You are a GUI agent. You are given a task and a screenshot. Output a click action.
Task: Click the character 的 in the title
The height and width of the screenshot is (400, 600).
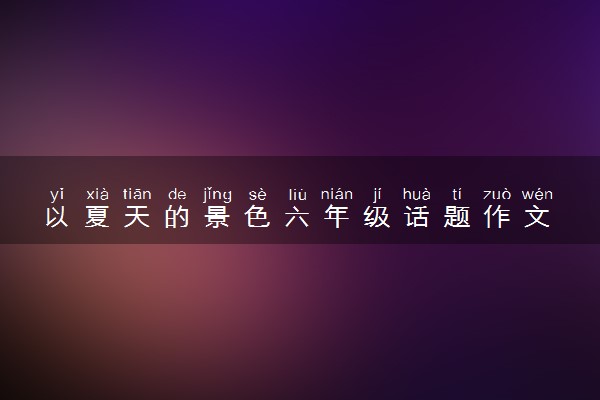[177, 217]
